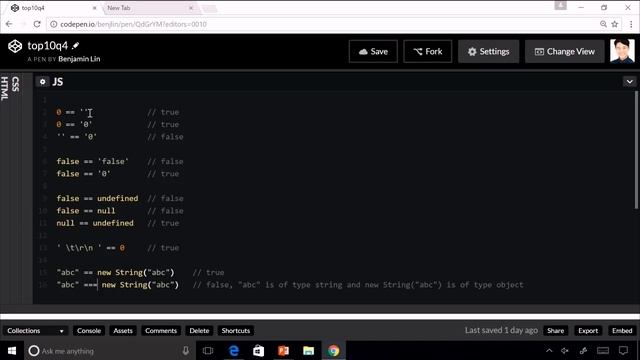This screenshot has width=640, height=360.
Task: Open PowerPoint from taskbar
Action: 283,351
